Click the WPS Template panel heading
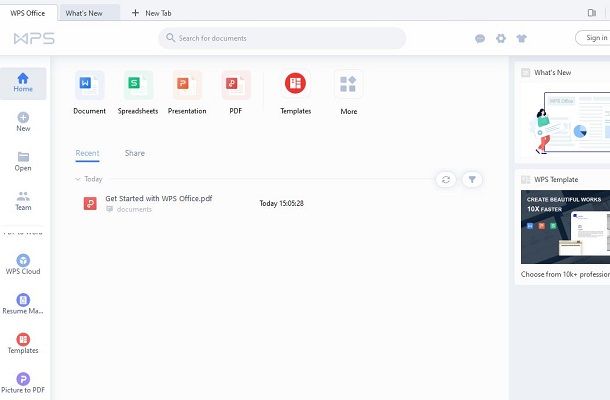Screen dimensions: 610x400 pyautogui.click(x=556, y=179)
